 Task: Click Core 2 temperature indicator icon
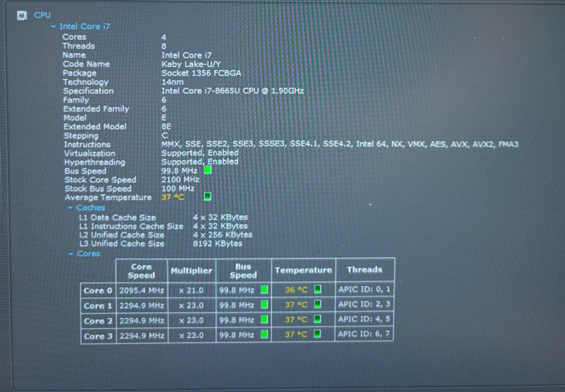point(317,319)
